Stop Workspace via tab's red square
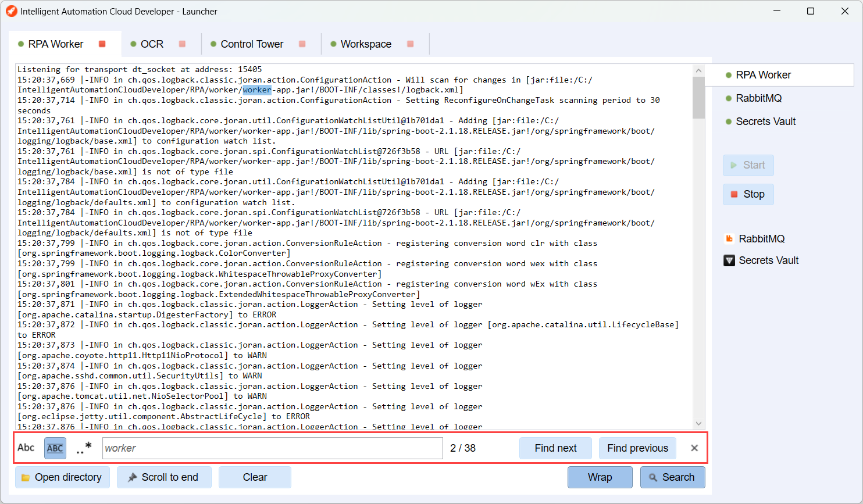Image resolution: width=863 pixels, height=504 pixels. tap(410, 44)
